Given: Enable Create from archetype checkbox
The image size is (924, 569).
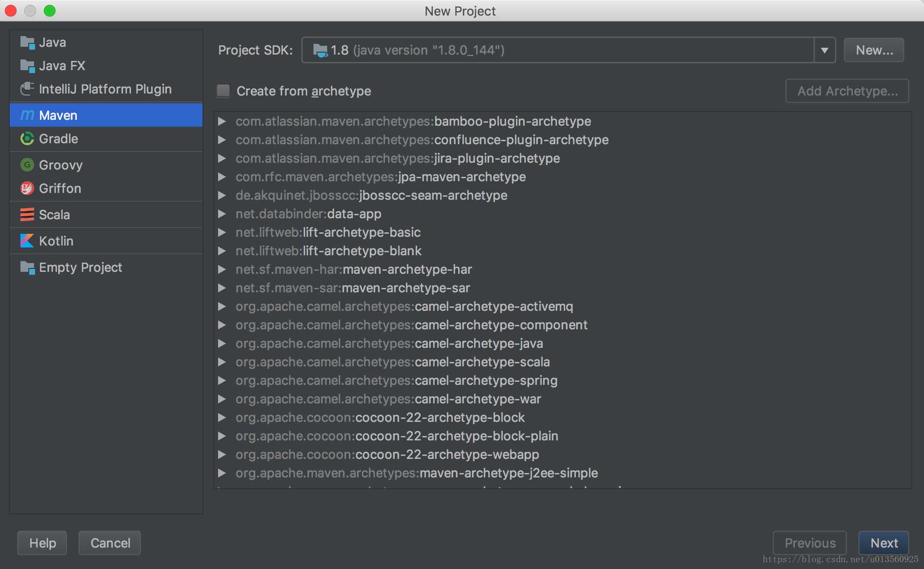Looking at the screenshot, I should pyautogui.click(x=223, y=91).
